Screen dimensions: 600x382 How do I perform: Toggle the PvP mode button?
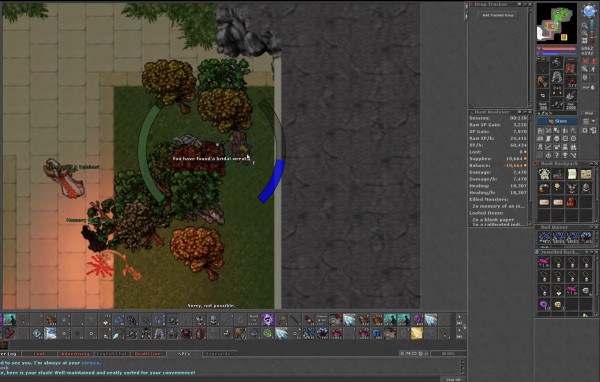click(589, 87)
